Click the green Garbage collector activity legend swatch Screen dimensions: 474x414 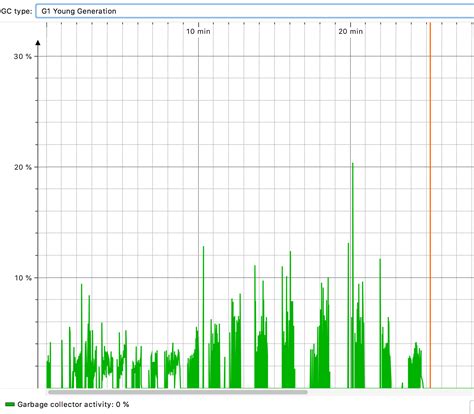10,404
